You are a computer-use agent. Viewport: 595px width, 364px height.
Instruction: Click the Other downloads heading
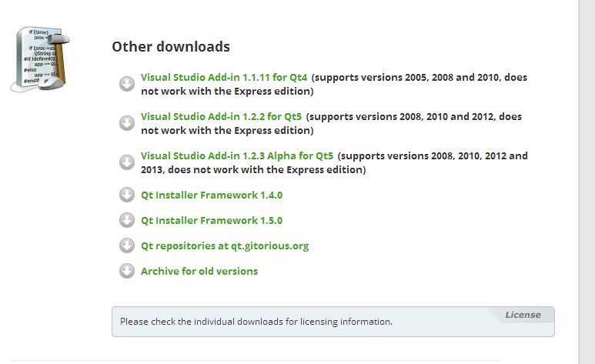click(x=171, y=46)
